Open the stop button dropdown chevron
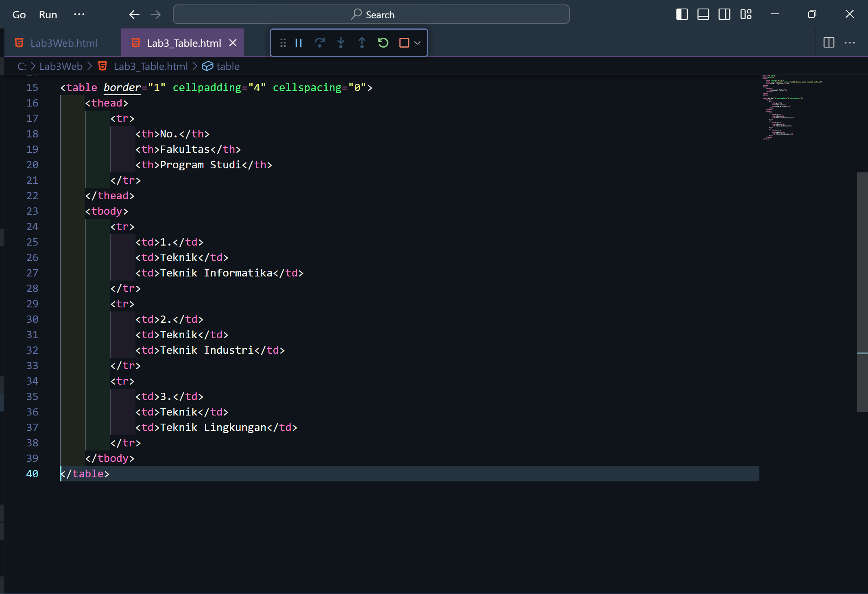The image size is (868, 594). 417,43
